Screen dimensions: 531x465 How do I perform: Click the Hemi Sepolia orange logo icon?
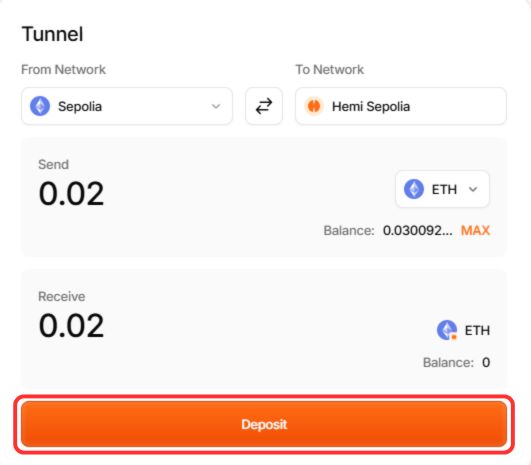[x=314, y=106]
